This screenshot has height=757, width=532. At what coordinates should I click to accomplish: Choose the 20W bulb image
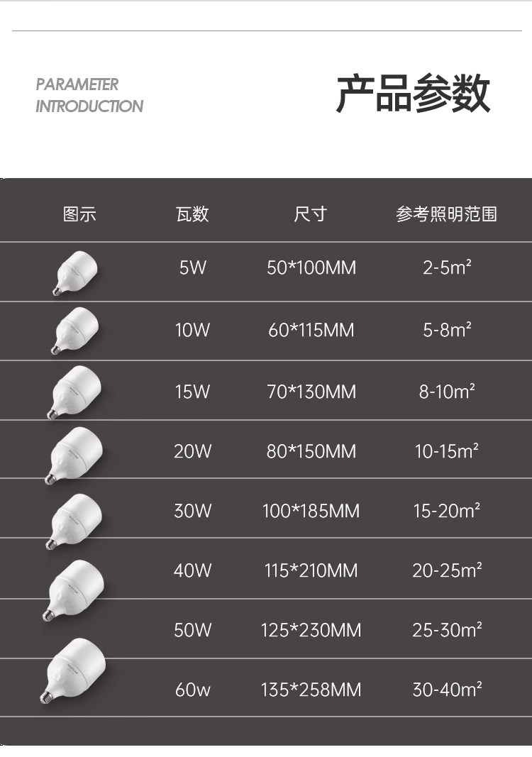pyautogui.click(x=76, y=453)
